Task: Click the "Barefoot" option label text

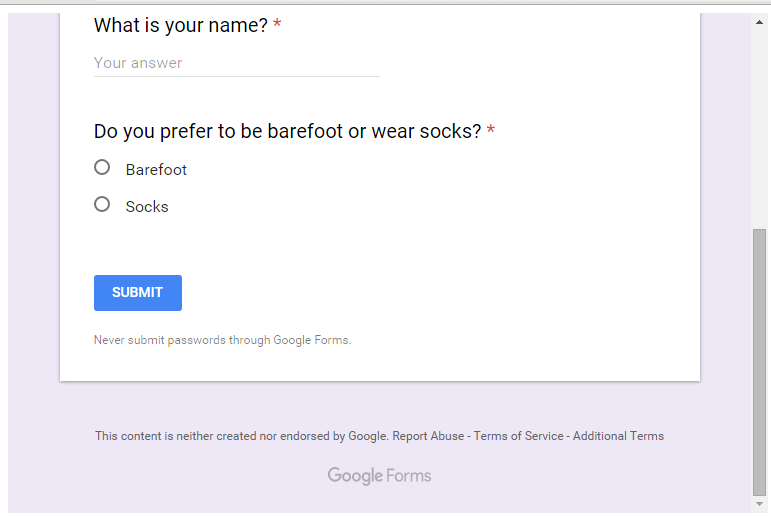Action: click(x=156, y=170)
